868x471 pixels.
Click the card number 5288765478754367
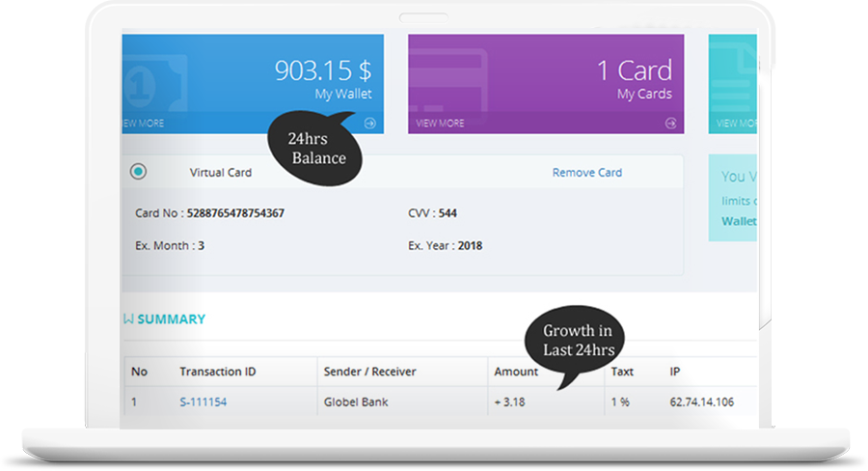tap(235, 212)
